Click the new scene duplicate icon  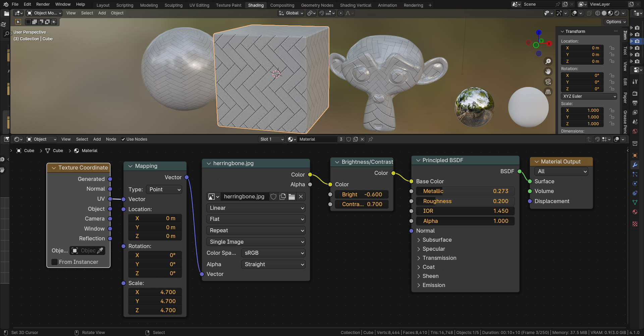565,4
